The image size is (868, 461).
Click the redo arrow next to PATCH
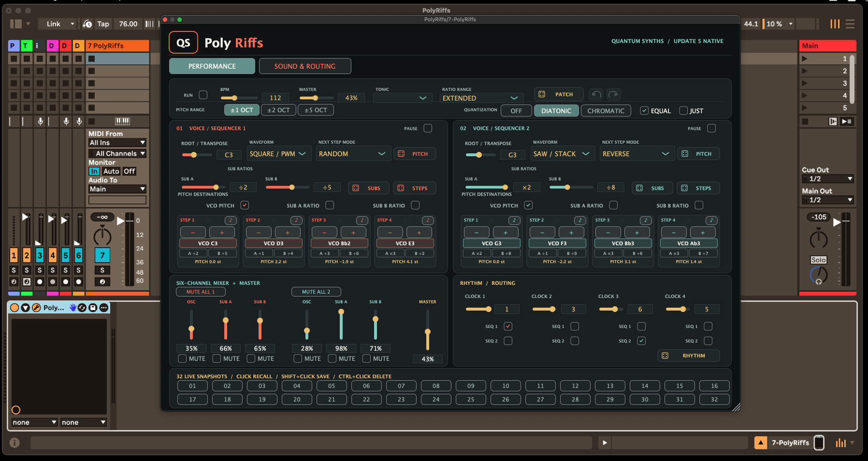click(613, 94)
